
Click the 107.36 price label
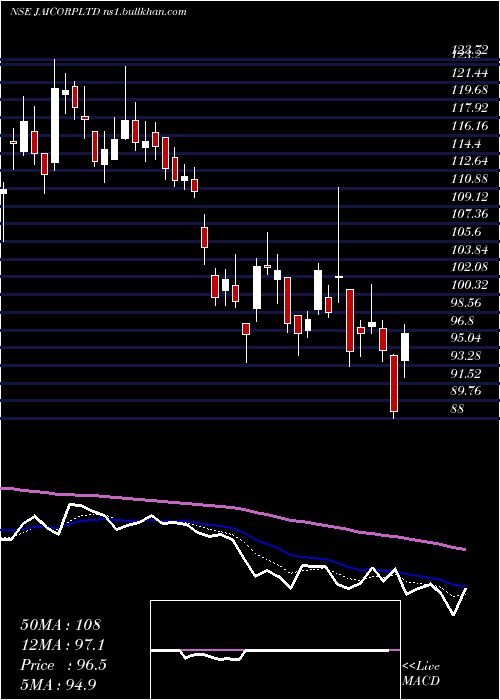pos(469,214)
